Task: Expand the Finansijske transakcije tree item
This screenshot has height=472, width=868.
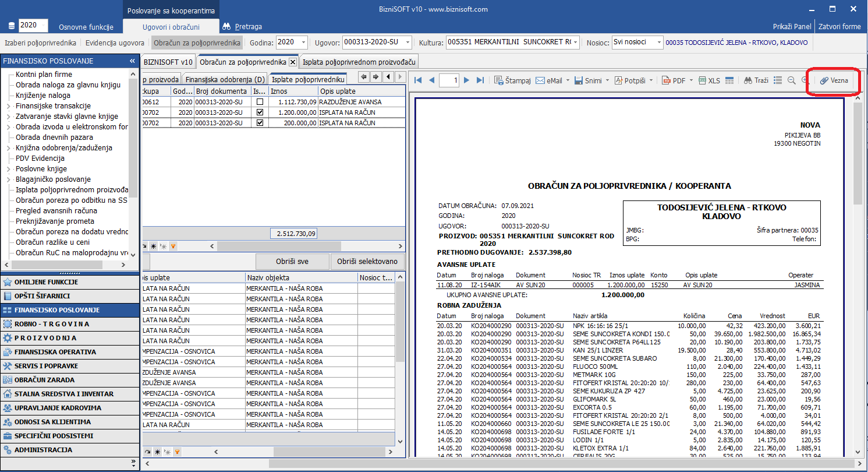Action: coord(8,106)
